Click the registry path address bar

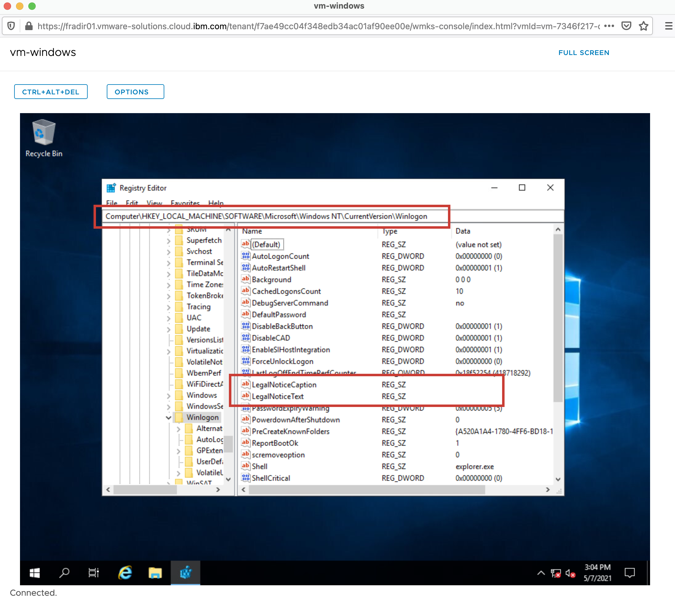[x=266, y=216]
